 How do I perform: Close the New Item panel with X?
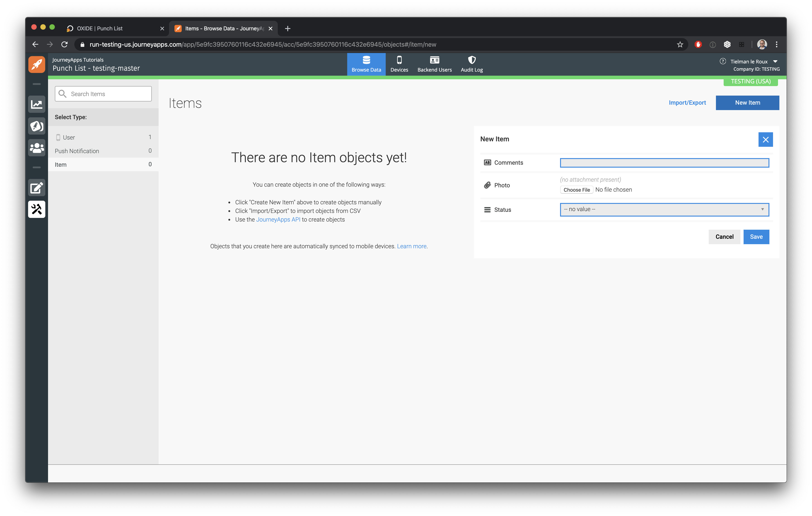click(766, 140)
